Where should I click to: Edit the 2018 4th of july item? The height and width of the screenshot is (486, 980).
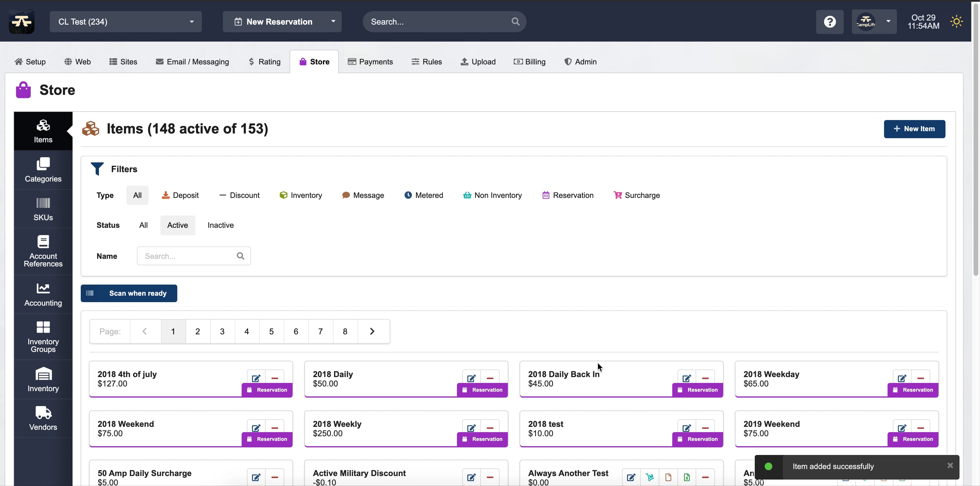[256, 378]
